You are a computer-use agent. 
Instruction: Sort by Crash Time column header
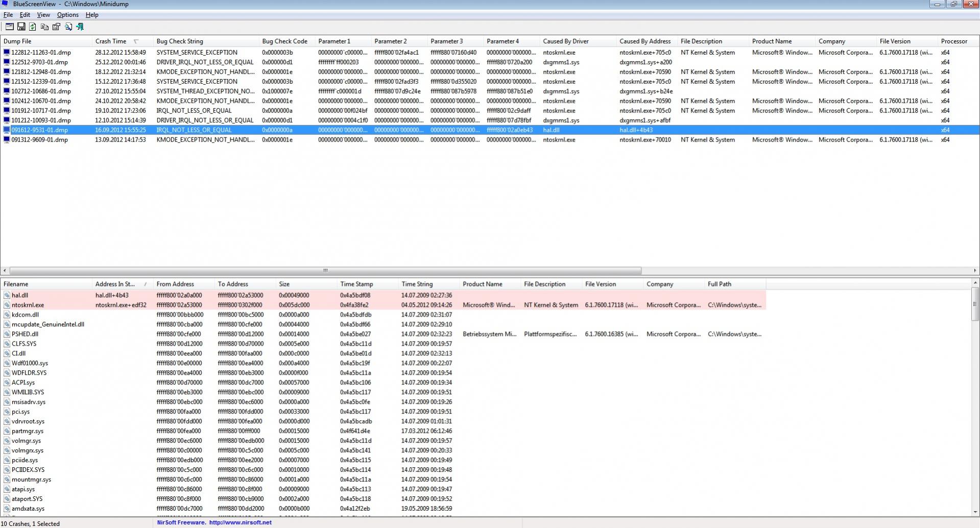[x=123, y=41]
